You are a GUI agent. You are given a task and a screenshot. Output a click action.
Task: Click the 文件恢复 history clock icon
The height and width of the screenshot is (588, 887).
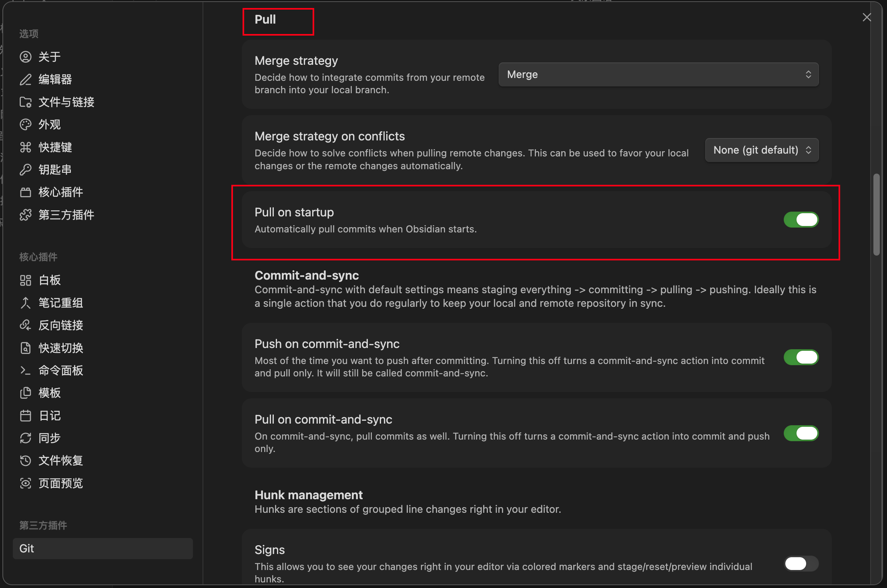(26, 461)
